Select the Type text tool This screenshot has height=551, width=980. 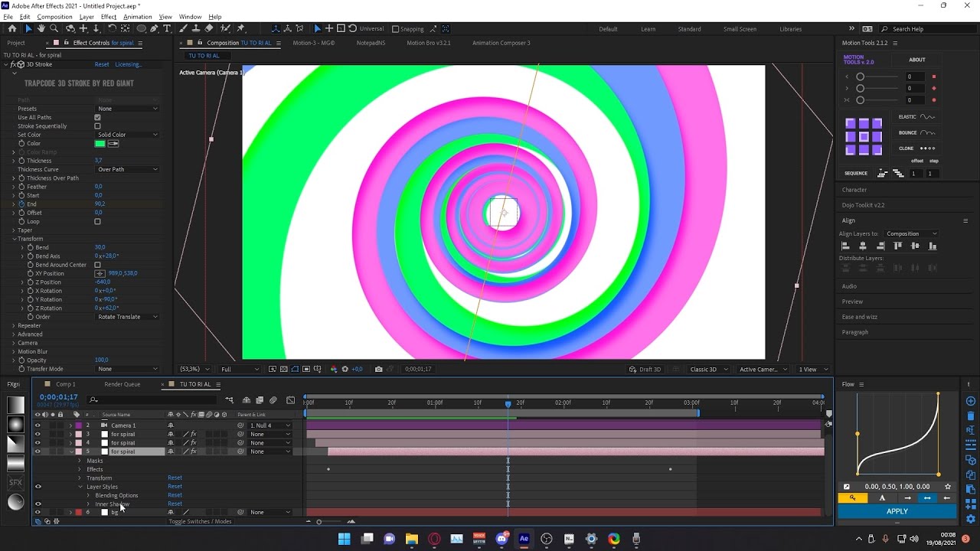pos(167,28)
